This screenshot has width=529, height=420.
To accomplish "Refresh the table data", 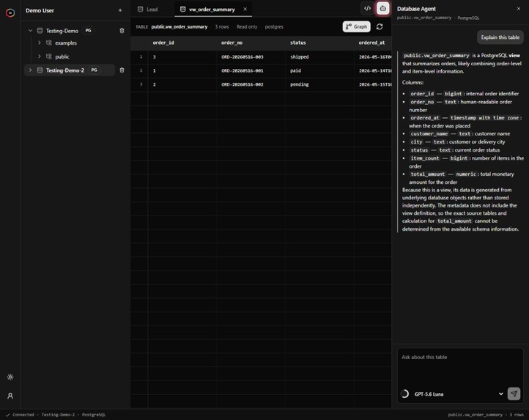I will click(380, 26).
